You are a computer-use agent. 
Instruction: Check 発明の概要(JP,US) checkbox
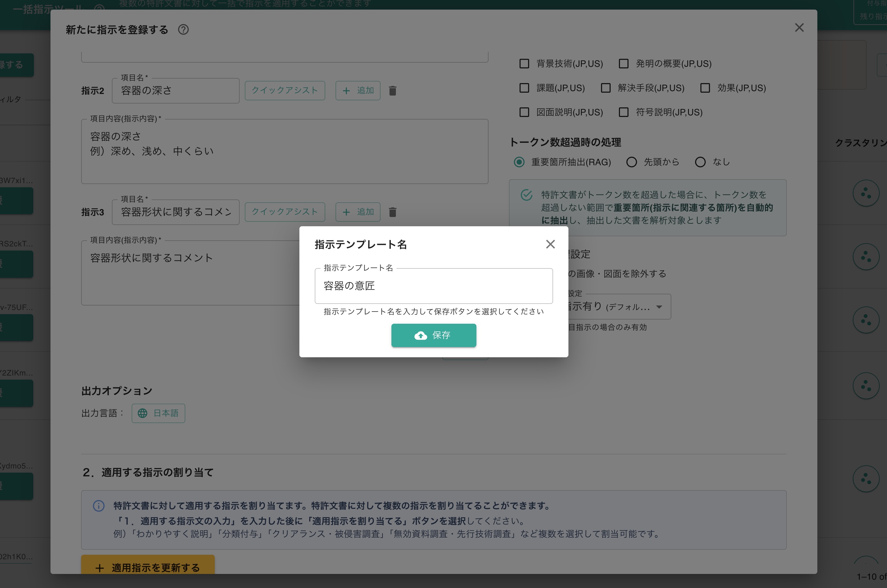623,64
